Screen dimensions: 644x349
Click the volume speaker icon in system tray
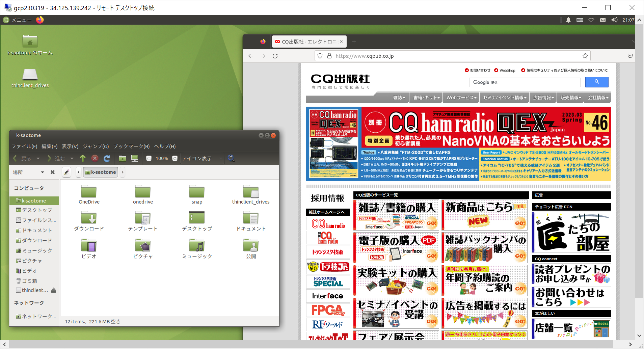(614, 20)
